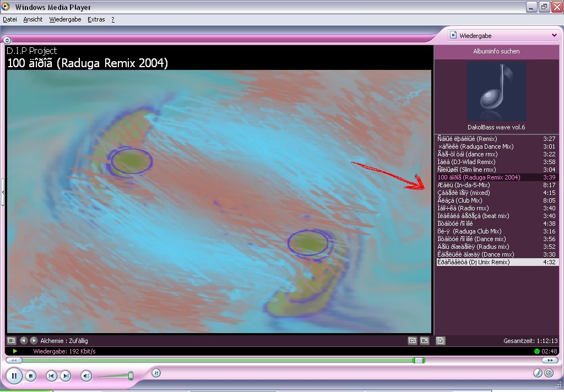Maximize the video and visualization pane

[x=412, y=340]
